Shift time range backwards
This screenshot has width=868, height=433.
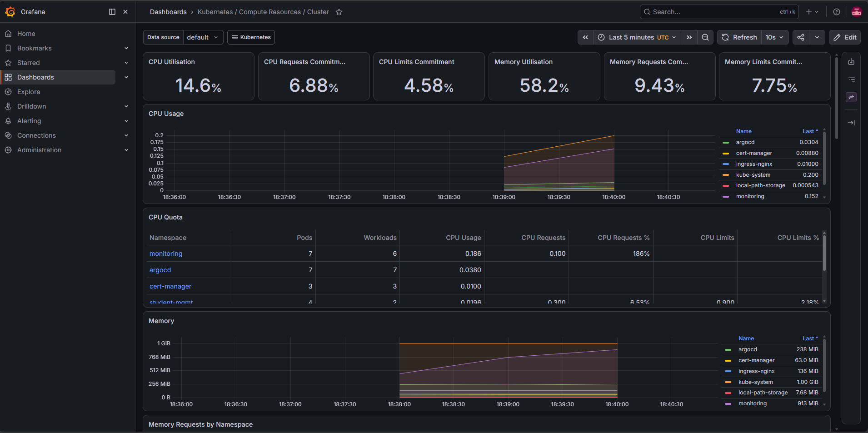(x=585, y=37)
